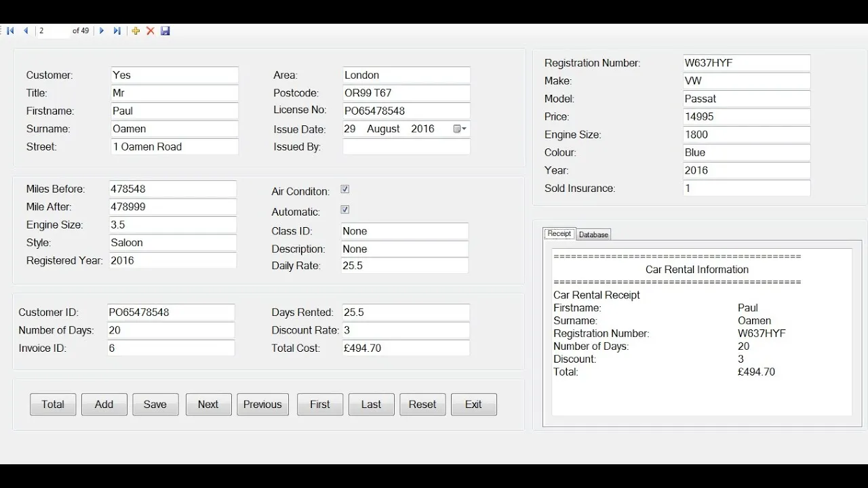This screenshot has height=488, width=868.
Task: Edit Engine Size field 3.5
Action: (173, 225)
